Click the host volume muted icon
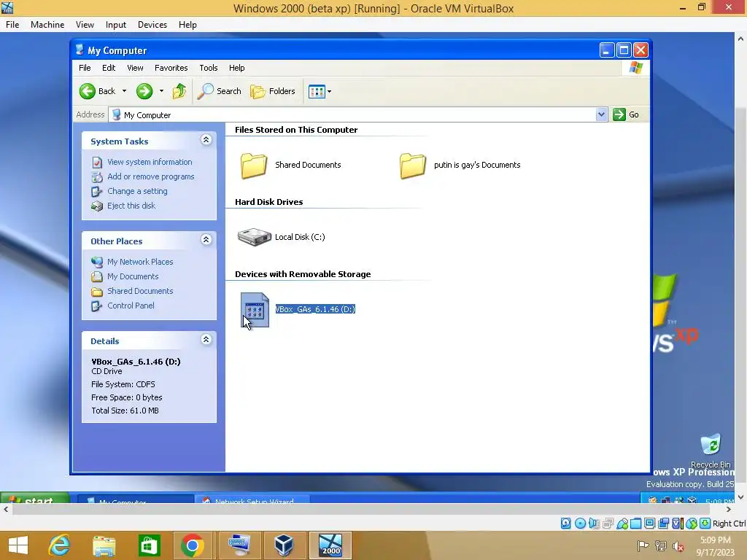This screenshot has width=747, height=560. [x=678, y=546]
